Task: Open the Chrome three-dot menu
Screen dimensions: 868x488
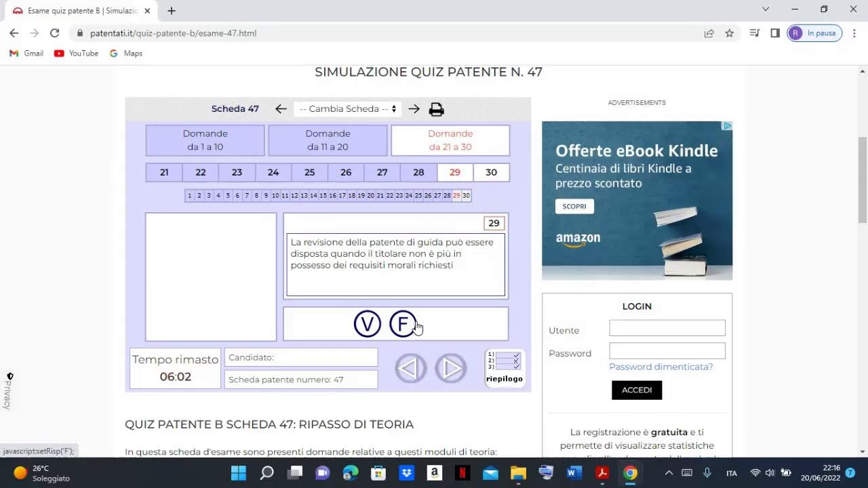Action: click(x=854, y=33)
